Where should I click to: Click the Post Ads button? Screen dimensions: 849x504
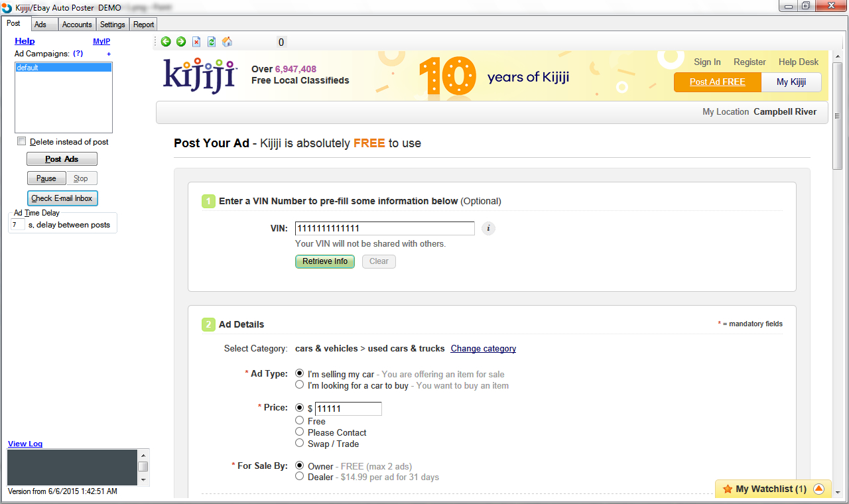[62, 159]
